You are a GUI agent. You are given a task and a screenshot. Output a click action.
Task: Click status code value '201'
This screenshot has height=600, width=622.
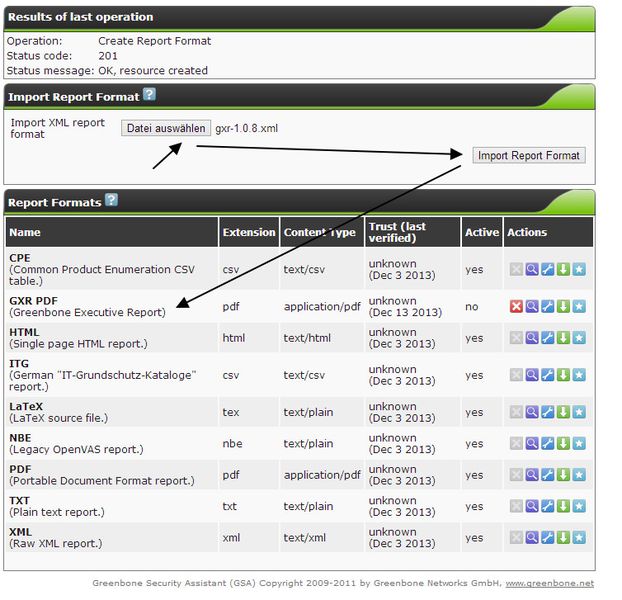(108, 56)
